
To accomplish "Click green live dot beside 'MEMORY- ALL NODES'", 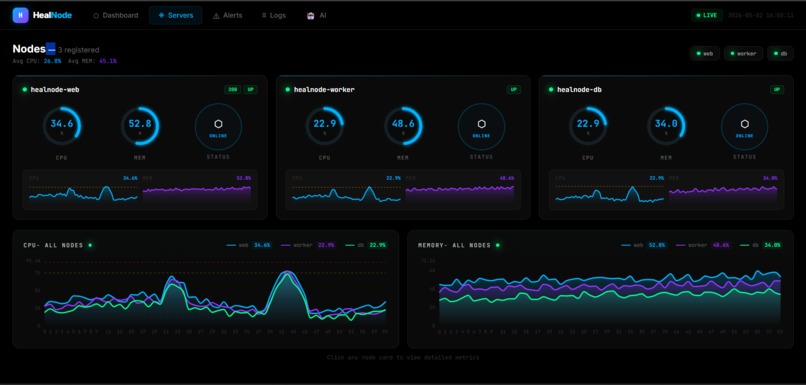I will click(x=498, y=245).
